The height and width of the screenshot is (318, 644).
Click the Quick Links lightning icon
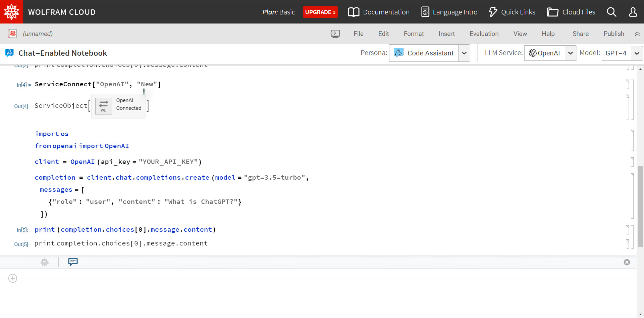[x=493, y=12]
